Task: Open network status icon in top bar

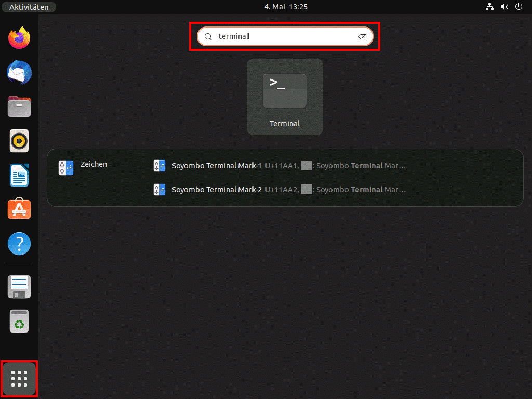Action: [x=489, y=7]
